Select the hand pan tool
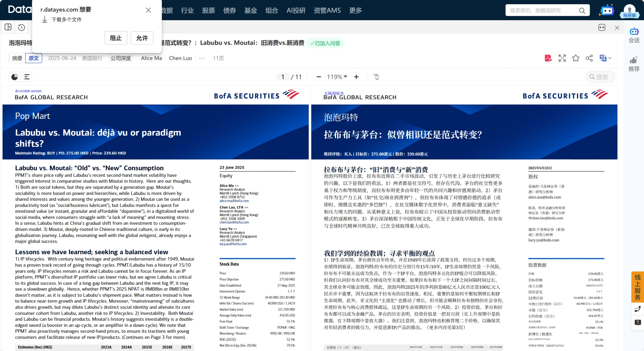 pos(377,77)
